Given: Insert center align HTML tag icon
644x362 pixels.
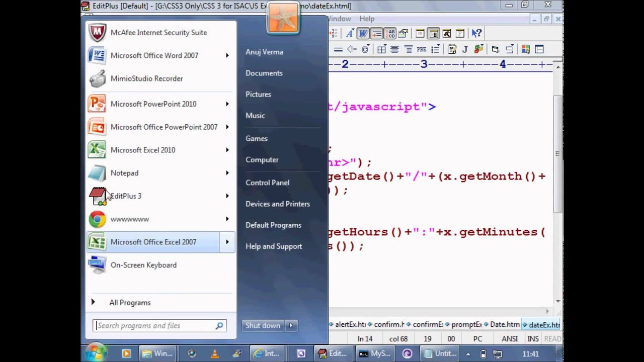Looking at the screenshot, I should point(395,49).
